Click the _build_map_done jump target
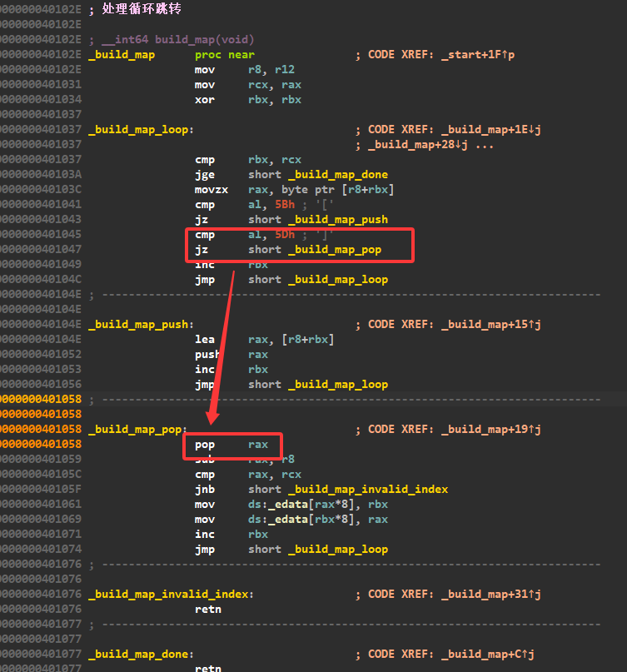627x672 pixels. click(338, 175)
